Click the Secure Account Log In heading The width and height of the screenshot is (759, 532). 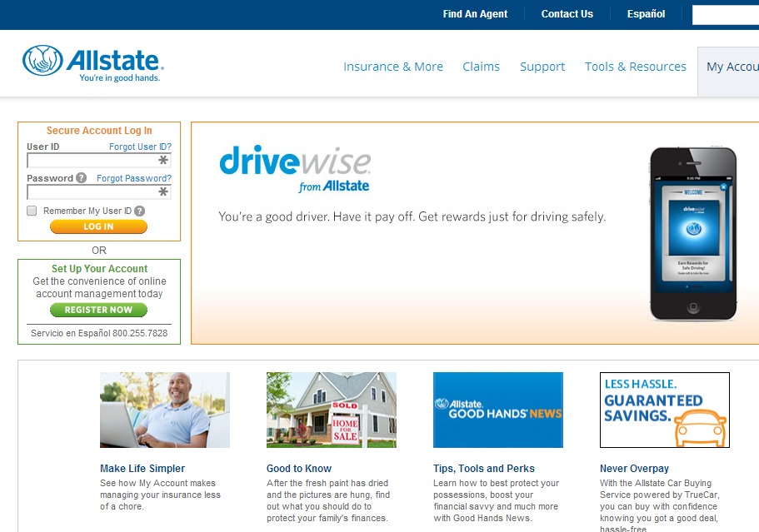[x=99, y=131]
